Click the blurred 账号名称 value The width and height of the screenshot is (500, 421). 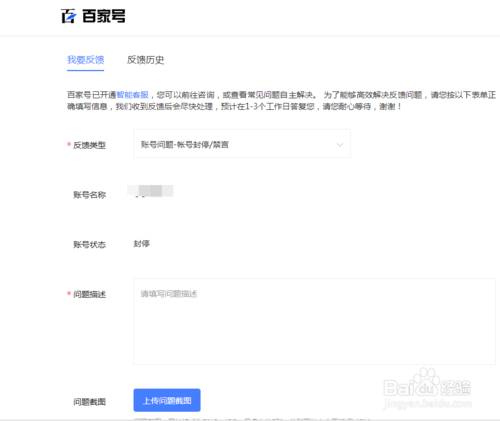[150, 191]
